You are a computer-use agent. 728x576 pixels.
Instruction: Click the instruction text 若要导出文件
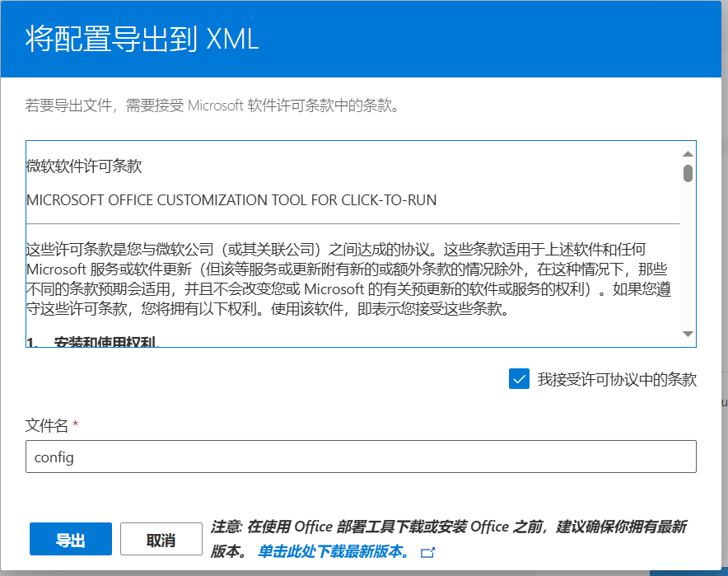pyautogui.click(x=212, y=105)
